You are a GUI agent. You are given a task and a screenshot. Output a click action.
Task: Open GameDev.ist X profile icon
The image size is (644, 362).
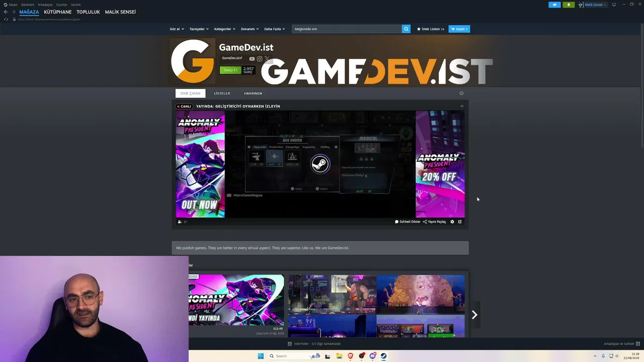[x=267, y=59]
